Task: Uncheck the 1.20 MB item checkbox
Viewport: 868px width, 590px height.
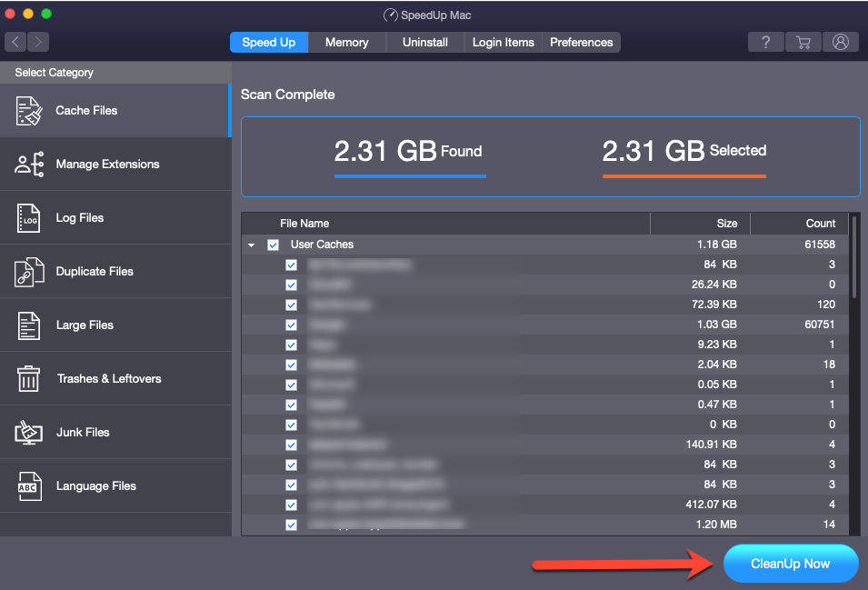Action: tap(291, 525)
